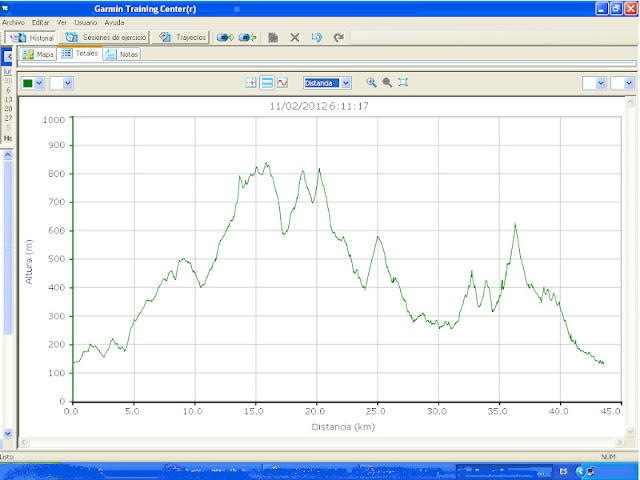
Task: Open Sesiones de ejercicio view
Action: click(x=105, y=38)
